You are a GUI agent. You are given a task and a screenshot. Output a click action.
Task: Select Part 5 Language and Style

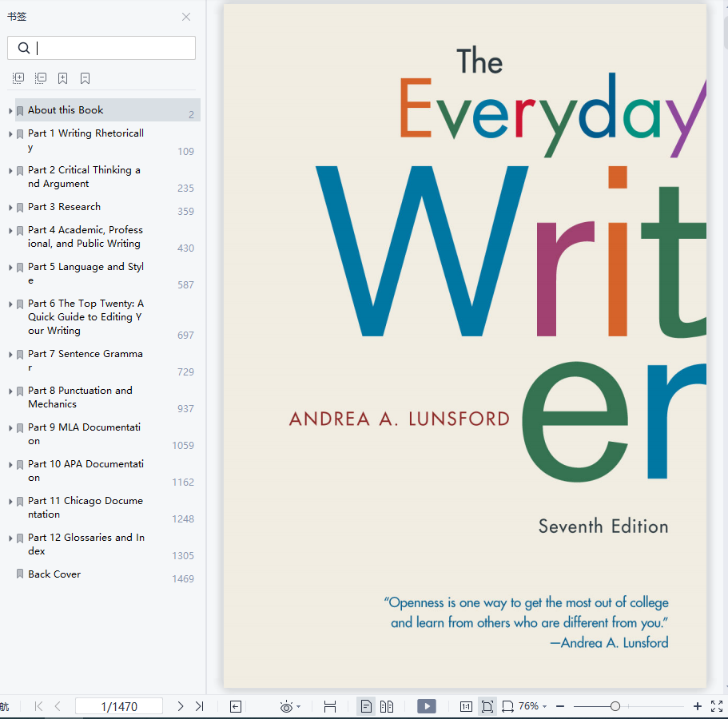coord(86,273)
